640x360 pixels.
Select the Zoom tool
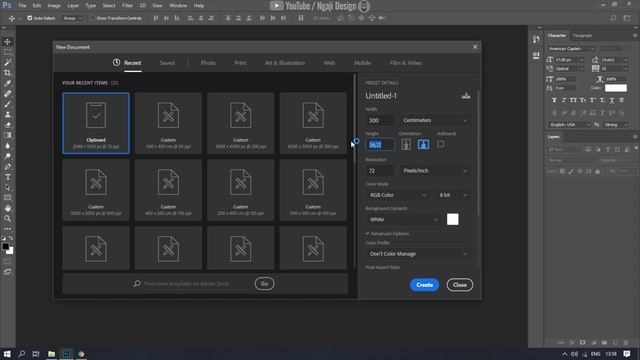7,219
